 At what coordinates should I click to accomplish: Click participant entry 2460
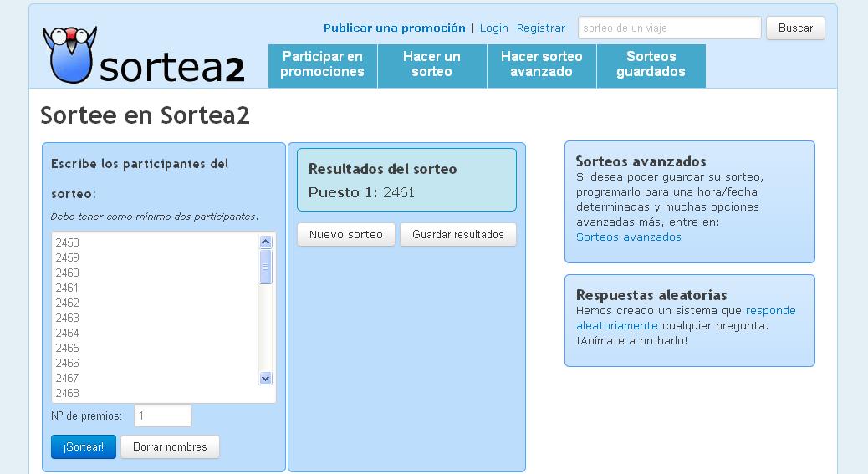pyautogui.click(x=68, y=273)
